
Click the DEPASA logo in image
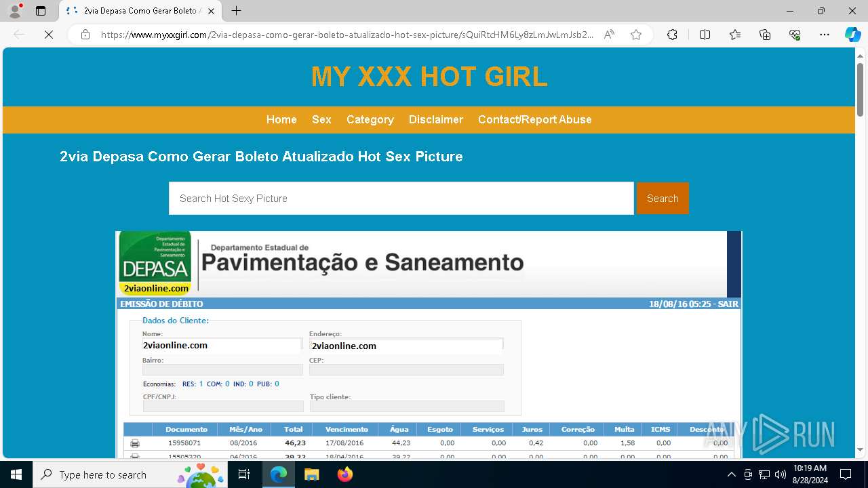coord(155,263)
